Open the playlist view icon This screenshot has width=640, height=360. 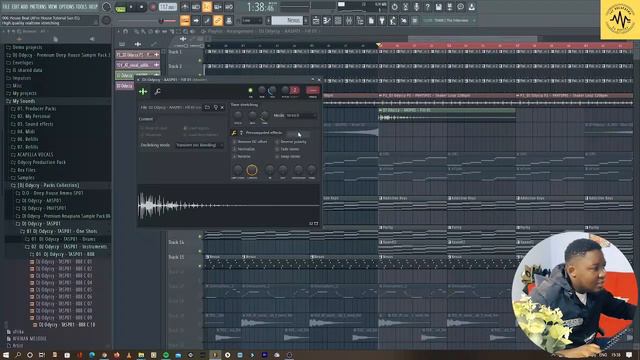tap(316, 20)
